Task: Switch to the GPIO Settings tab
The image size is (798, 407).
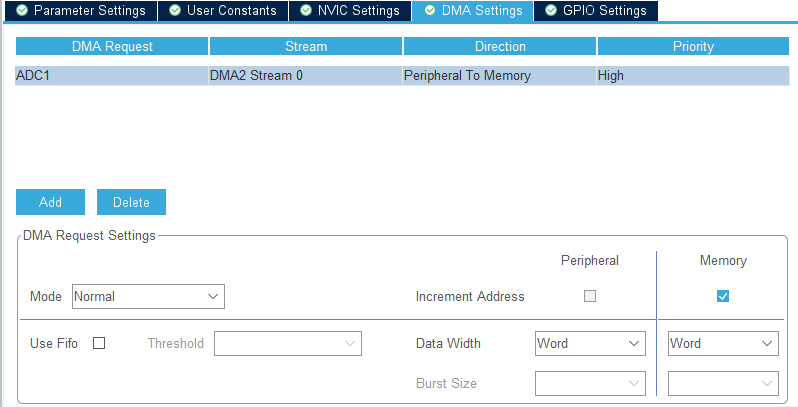Action: point(596,11)
